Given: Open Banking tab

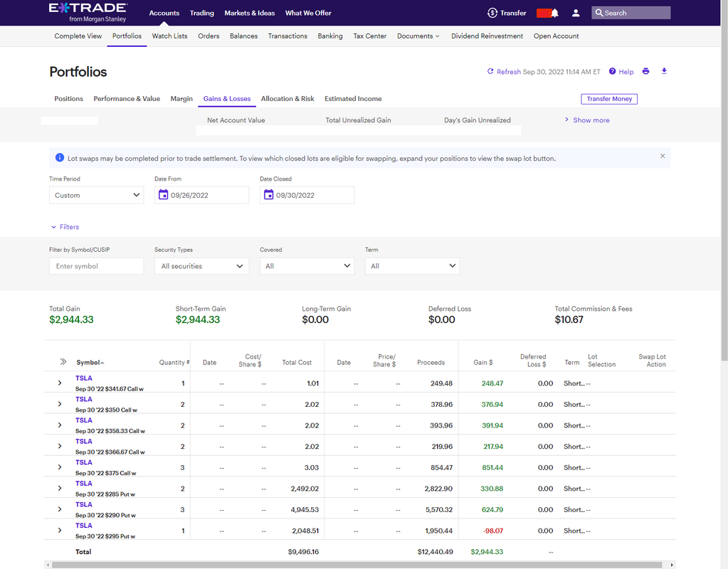Looking at the screenshot, I should click(330, 36).
